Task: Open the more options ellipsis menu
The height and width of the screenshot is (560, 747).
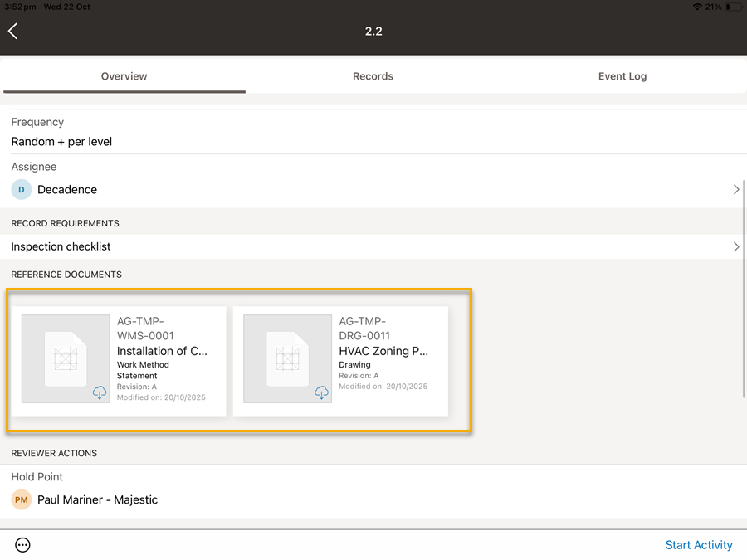Action: point(23,545)
